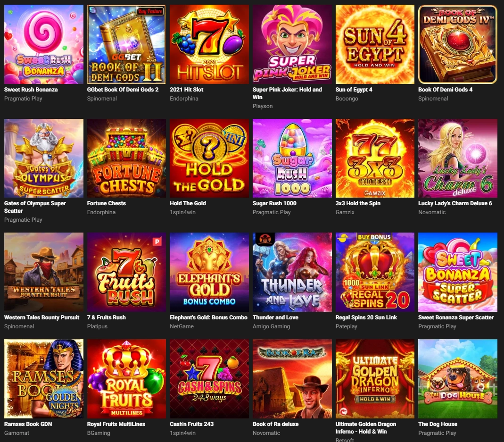Open the Royal Fruits MultiLines thumbnail
Screen dimensions: 504x442
pos(127,379)
